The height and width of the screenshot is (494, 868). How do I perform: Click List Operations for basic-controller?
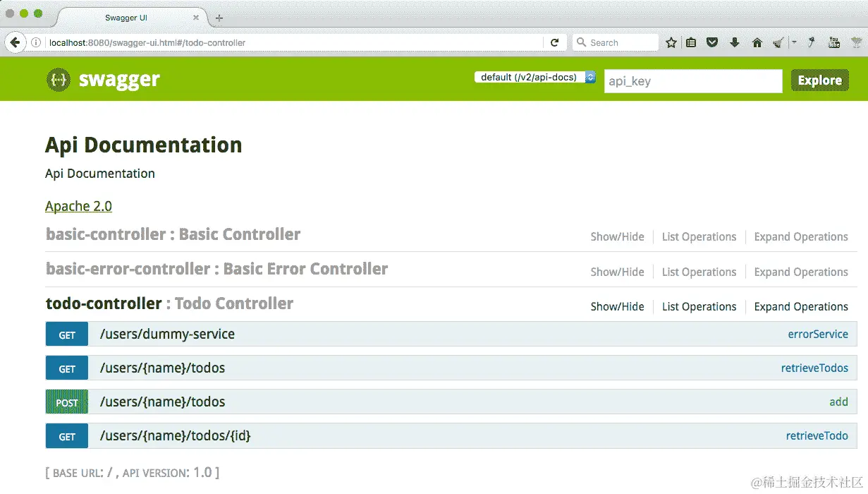click(699, 237)
